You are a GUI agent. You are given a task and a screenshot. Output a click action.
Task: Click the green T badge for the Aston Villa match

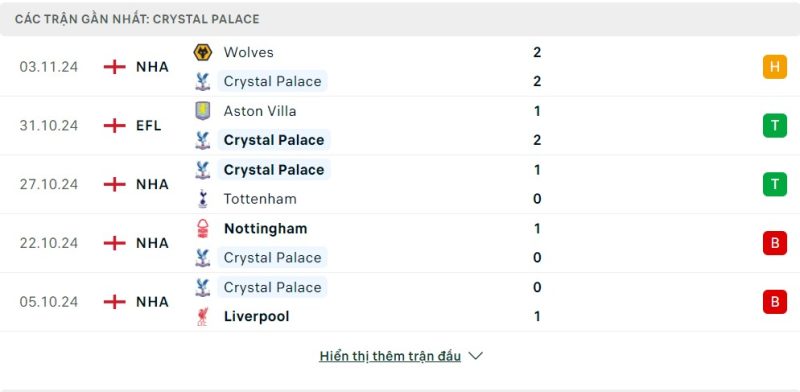tap(774, 126)
